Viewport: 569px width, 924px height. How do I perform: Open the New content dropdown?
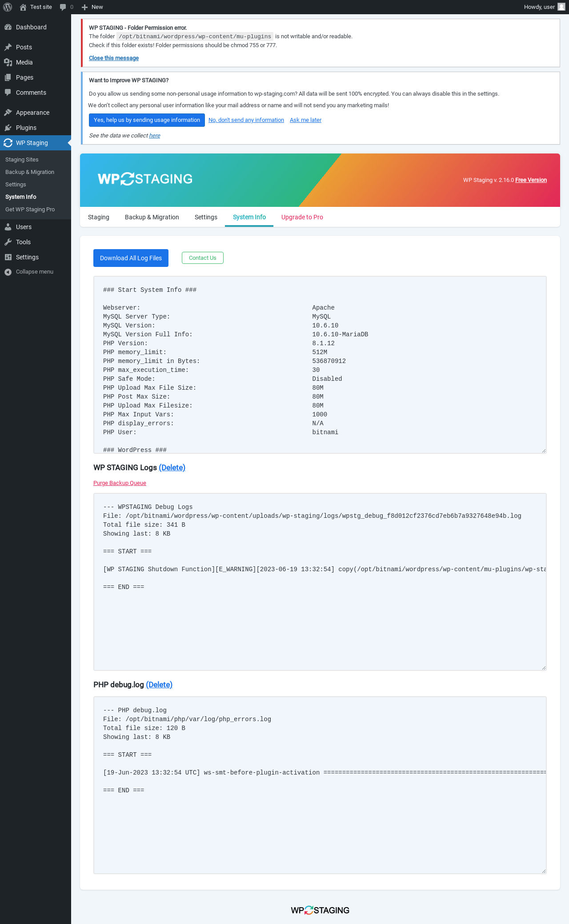[92, 7]
